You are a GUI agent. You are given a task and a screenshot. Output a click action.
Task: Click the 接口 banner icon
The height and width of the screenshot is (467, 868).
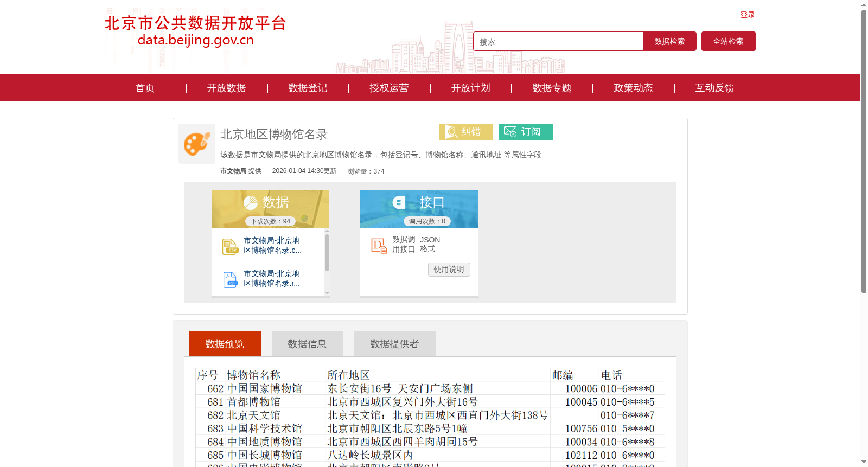coord(399,203)
